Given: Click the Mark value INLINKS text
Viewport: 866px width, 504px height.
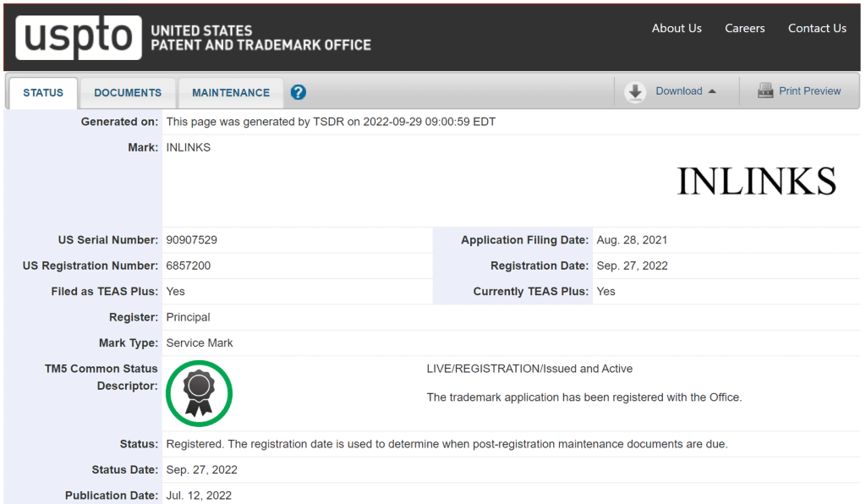Looking at the screenshot, I should pos(189,147).
